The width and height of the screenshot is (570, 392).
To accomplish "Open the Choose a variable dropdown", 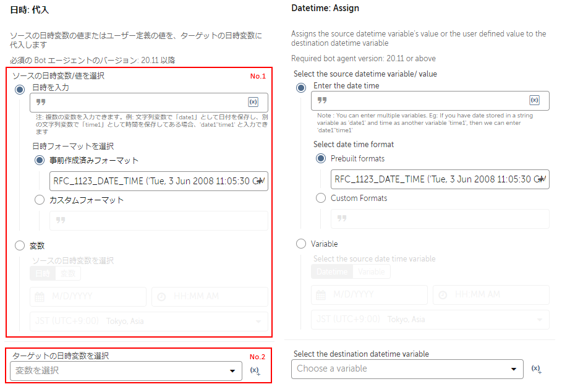I will [407, 369].
